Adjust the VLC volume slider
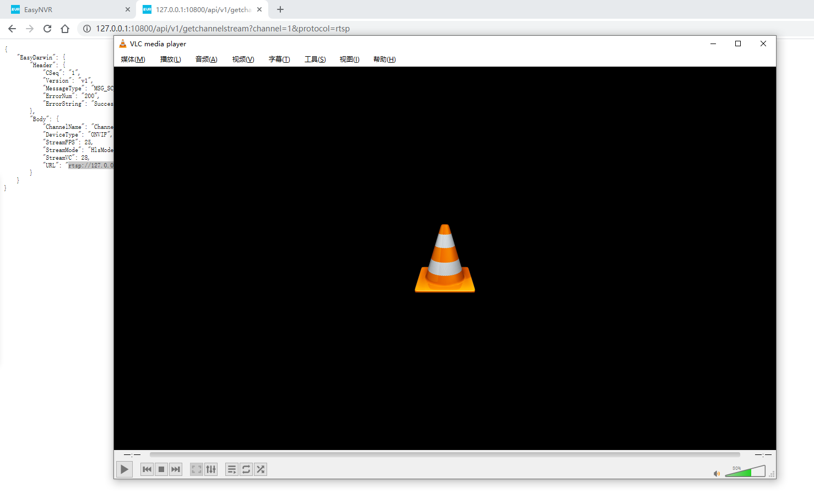 [x=745, y=472]
